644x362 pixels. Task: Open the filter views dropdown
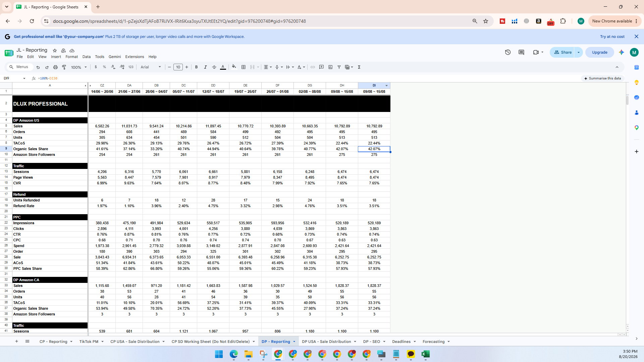coord(349,67)
